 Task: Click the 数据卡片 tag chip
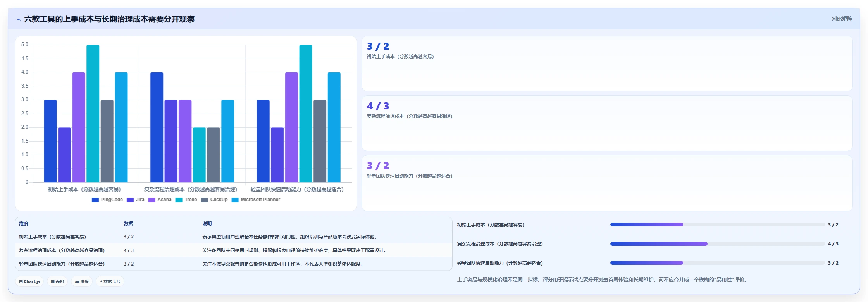(110, 281)
